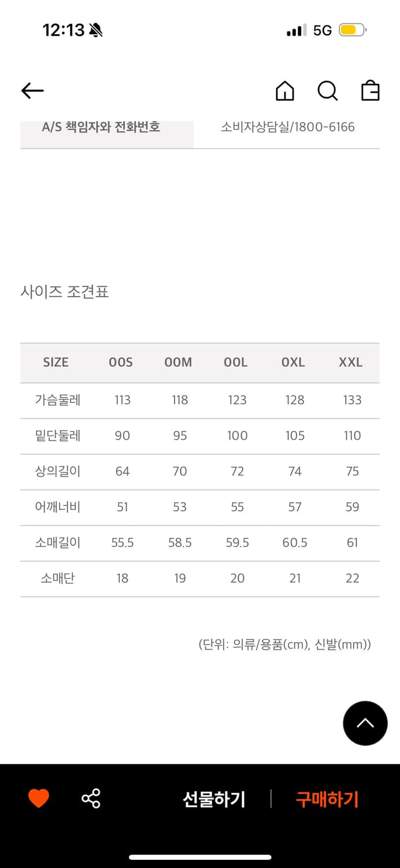Open search with the magnifier icon
This screenshot has height=868, width=400.
pyautogui.click(x=327, y=91)
